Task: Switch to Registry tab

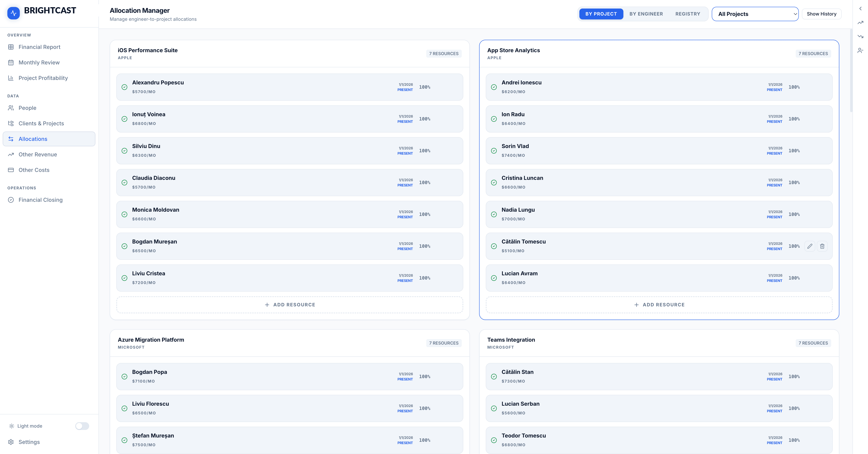Action: 687,14
